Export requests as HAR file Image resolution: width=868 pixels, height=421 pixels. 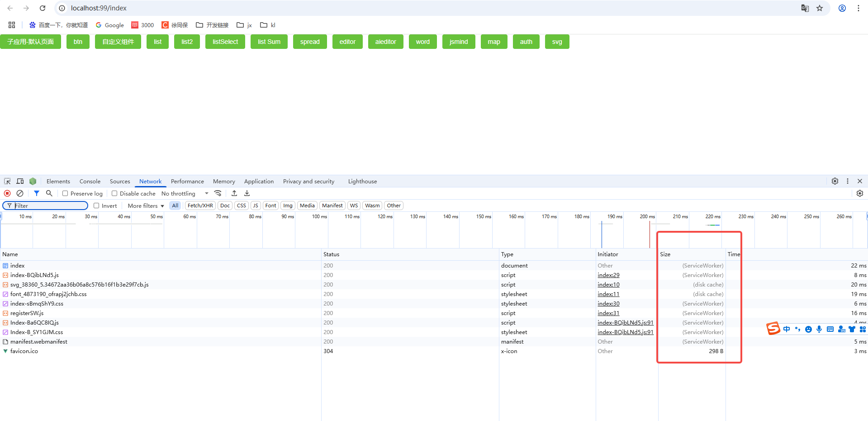click(247, 193)
